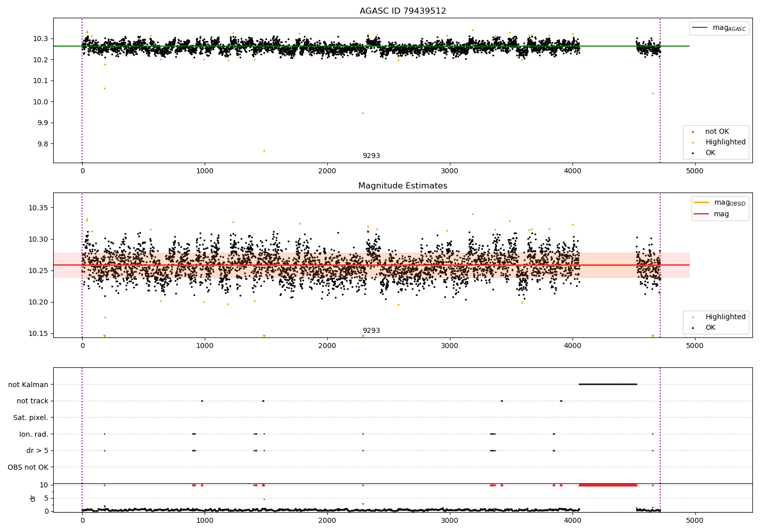Click the orange mag OBSID legend line
This screenshot has width=760, height=532.
point(702,203)
